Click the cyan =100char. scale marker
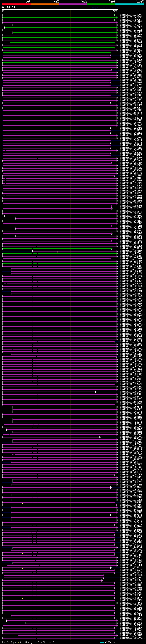 (x=102, y=642)
